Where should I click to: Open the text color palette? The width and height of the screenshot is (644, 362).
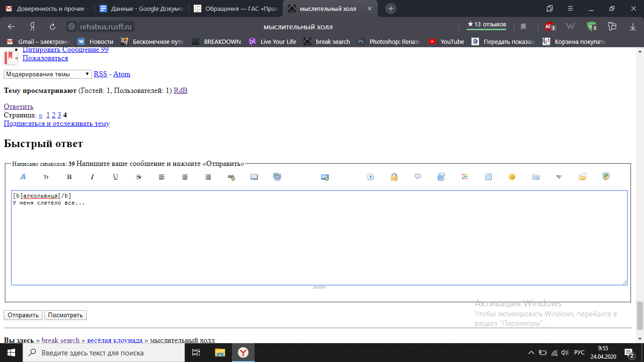464,177
